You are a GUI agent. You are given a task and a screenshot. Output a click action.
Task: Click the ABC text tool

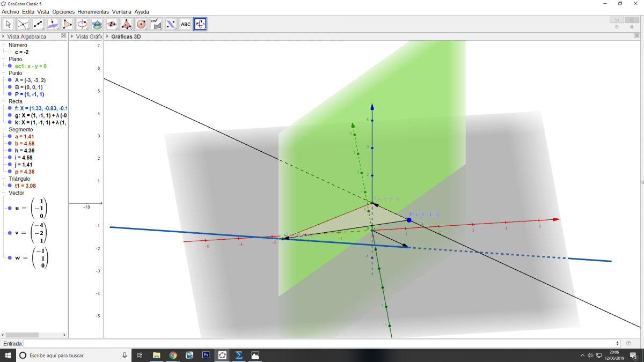point(185,24)
